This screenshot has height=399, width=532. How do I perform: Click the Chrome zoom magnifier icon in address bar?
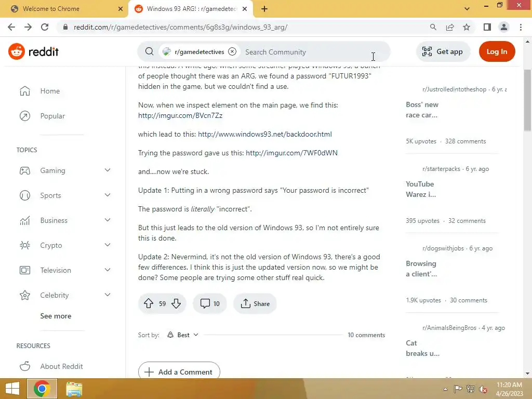[433, 27]
